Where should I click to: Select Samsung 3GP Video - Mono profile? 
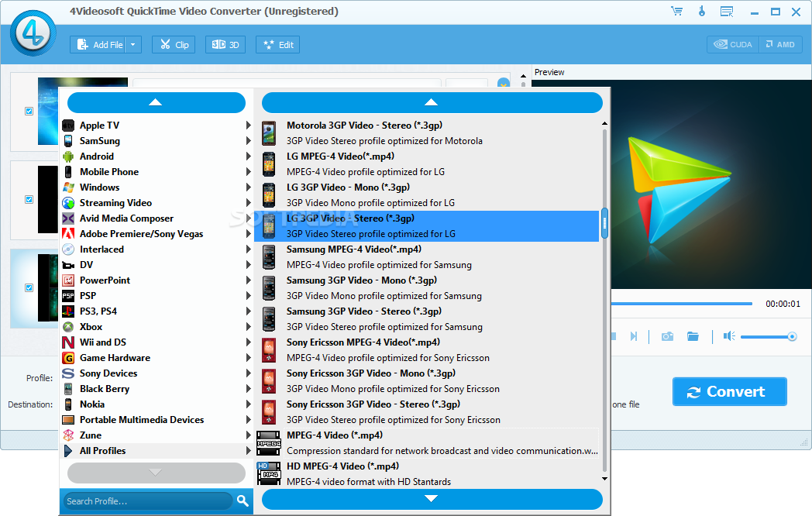(427, 288)
